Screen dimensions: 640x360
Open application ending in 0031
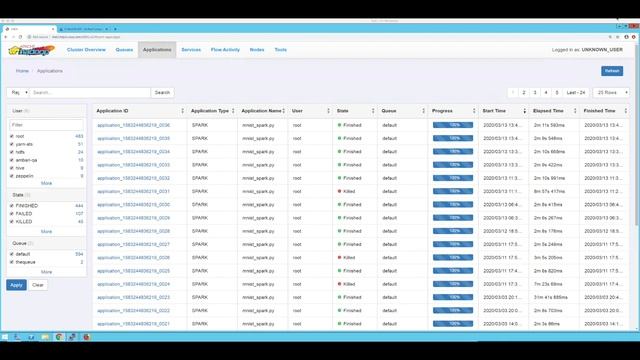[133, 191]
